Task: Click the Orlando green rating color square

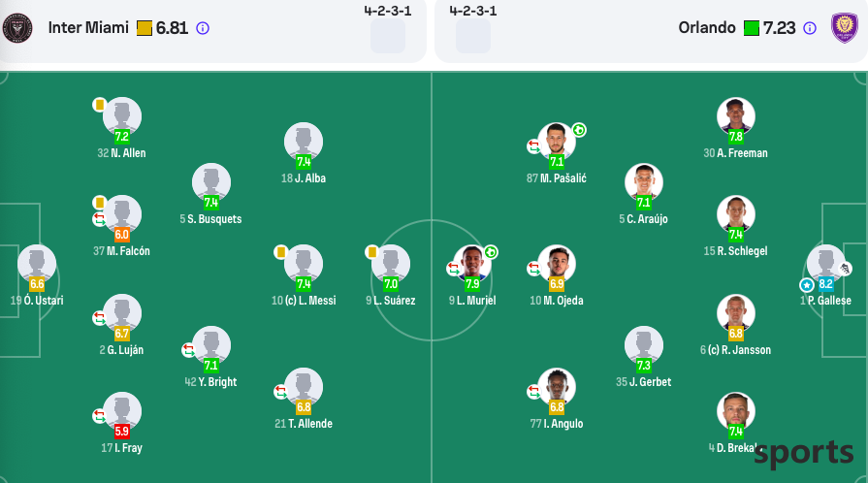Action: point(752,28)
